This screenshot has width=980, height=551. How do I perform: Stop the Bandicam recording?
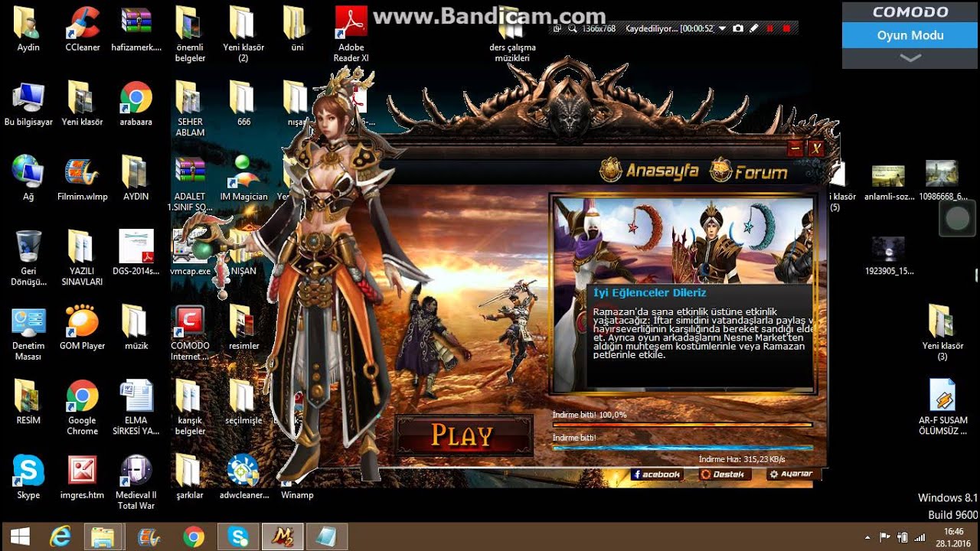[786, 28]
